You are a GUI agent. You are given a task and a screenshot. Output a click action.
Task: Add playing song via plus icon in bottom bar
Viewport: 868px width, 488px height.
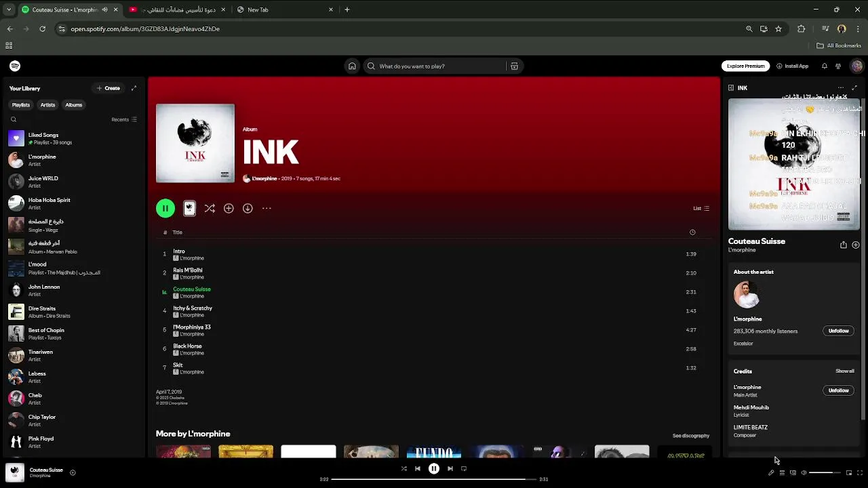pyautogui.click(x=73, y=472)
